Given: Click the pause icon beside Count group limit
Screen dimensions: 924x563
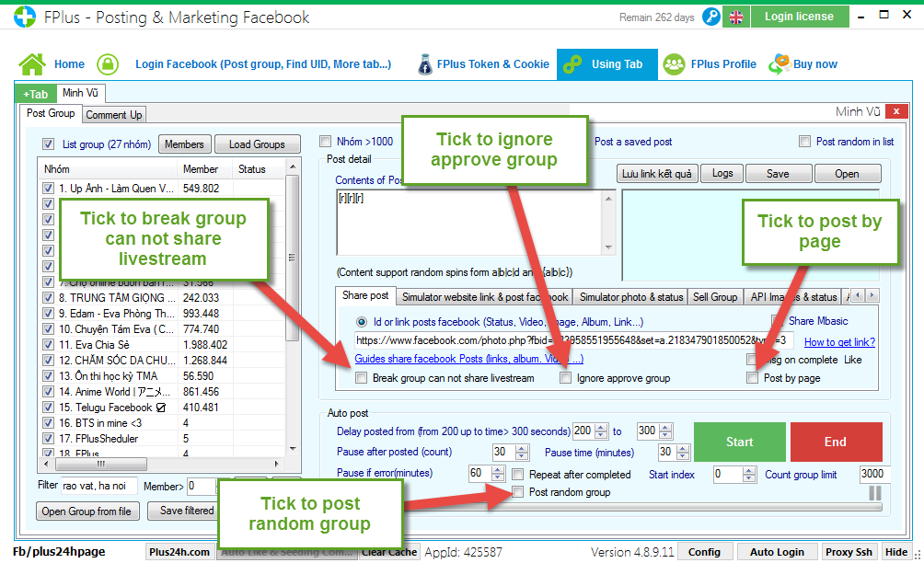Looking at the screenshot, I should tap(875, 493).
